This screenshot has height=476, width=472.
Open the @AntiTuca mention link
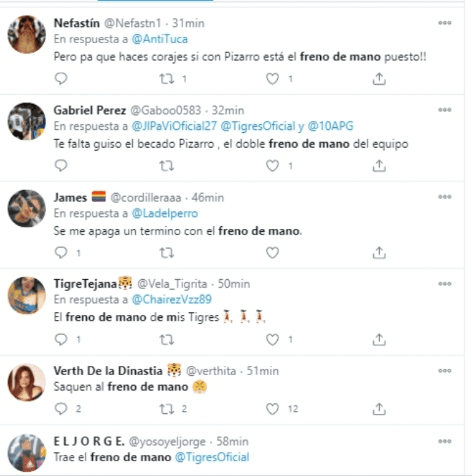[160, 39]
